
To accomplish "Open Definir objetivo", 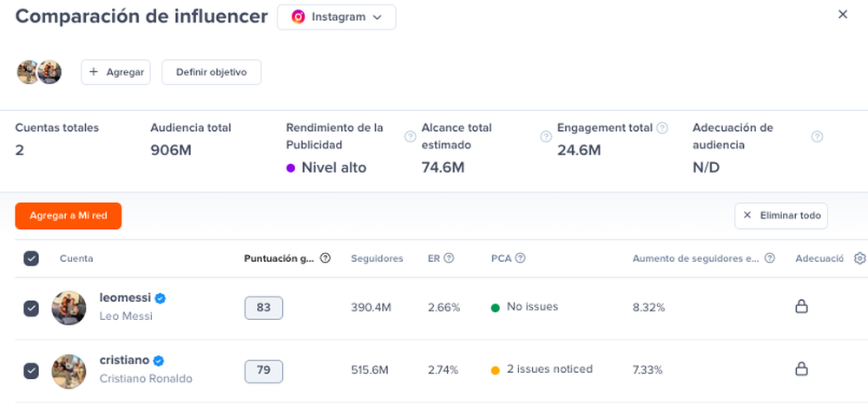I will click(212, 72).
